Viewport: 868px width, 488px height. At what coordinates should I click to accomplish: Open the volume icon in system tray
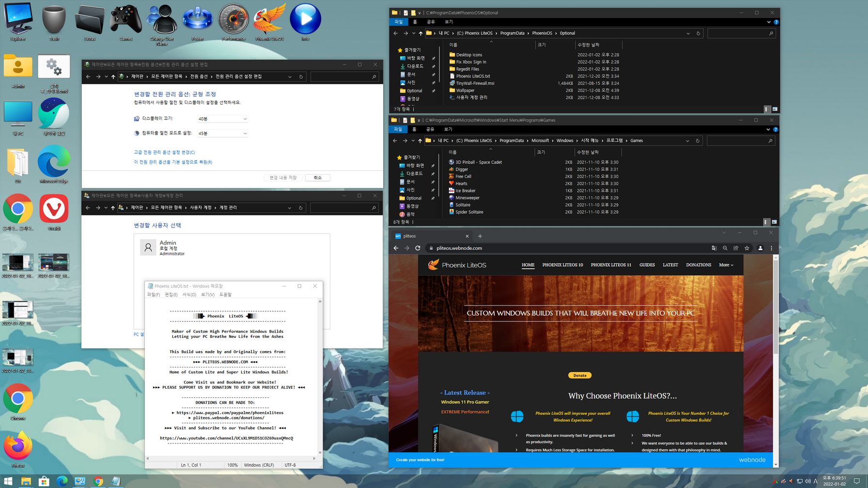coord(807,481)
